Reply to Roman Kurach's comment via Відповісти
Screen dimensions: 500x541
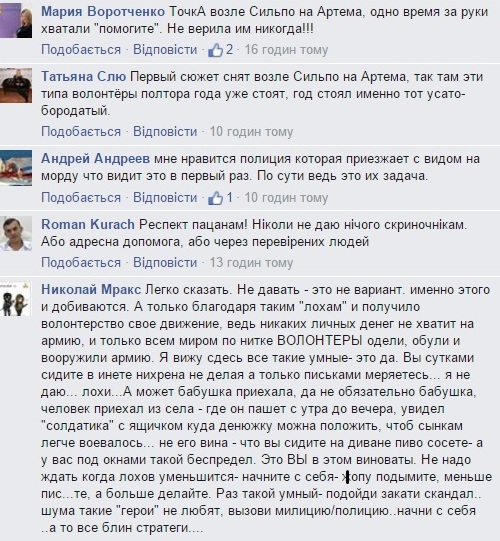pos(165,263)
